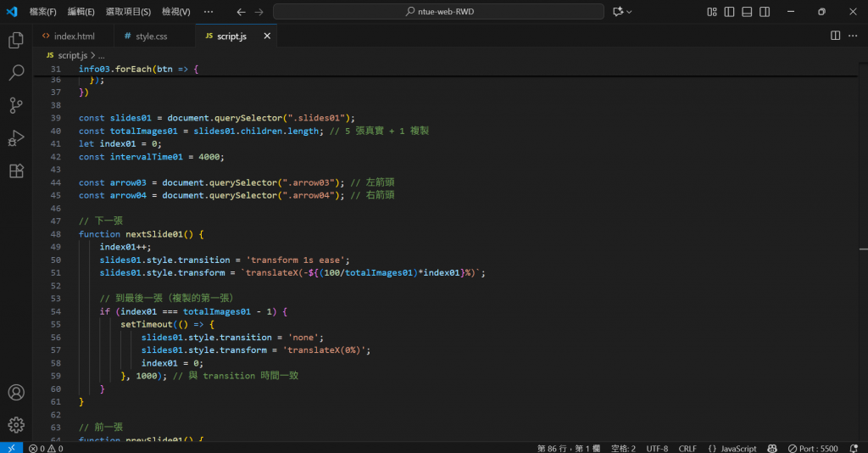Click the setTimeout line

(167, 325)
